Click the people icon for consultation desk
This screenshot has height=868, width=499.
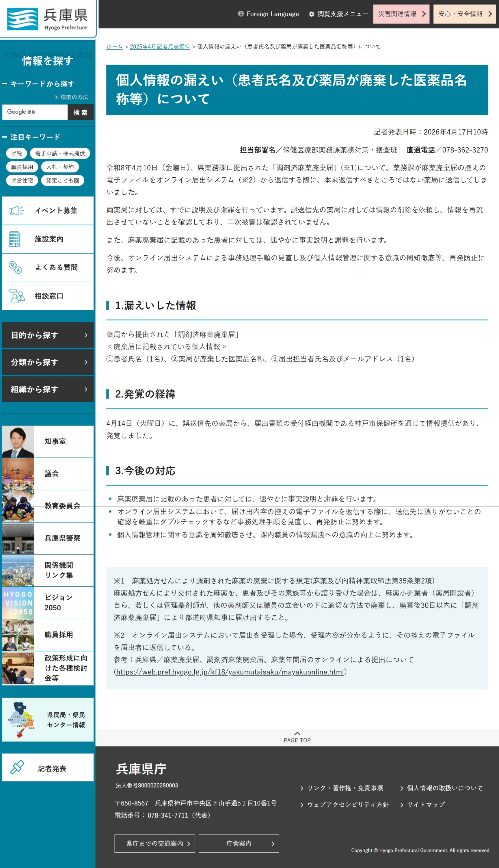coord(16,296)
